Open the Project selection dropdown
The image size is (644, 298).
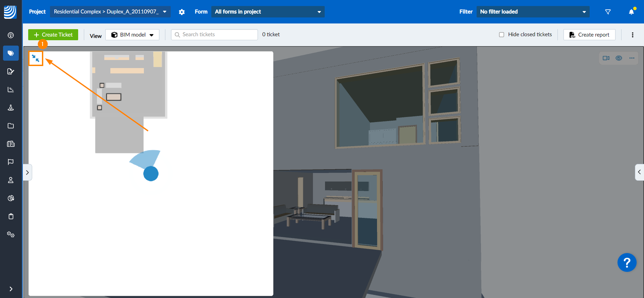point(110,12)
